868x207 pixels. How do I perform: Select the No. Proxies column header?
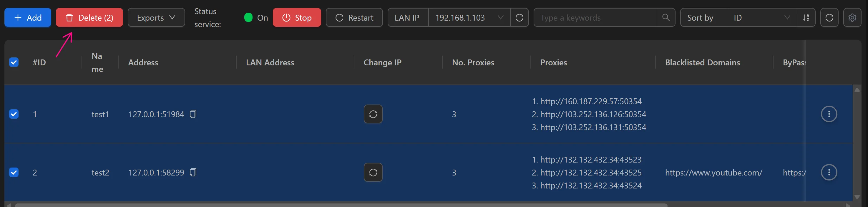473,62
